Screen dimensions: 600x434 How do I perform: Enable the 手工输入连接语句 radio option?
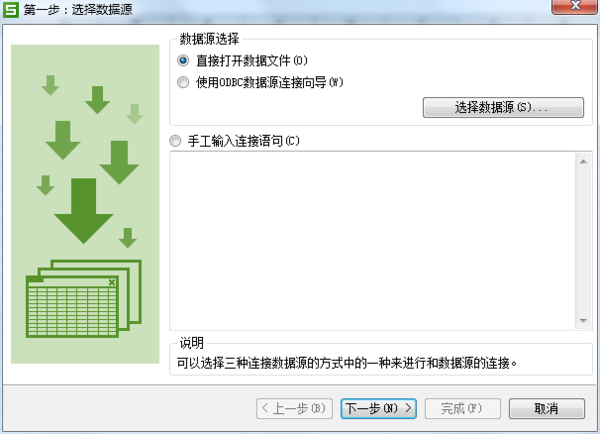coord(175,141)
